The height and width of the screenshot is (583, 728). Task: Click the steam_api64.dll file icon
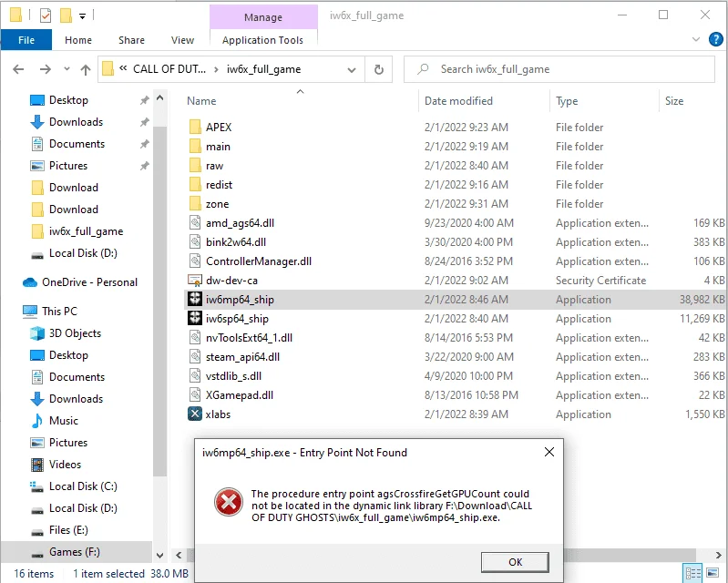tap(195, 356)
